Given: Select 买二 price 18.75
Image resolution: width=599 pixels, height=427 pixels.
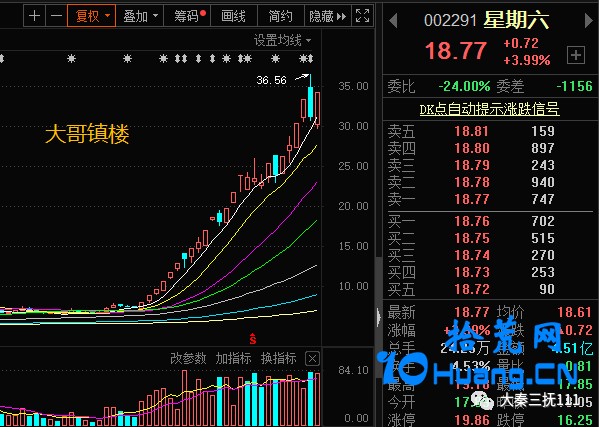Looking at the screenshot, I should (x=471, y=238).
